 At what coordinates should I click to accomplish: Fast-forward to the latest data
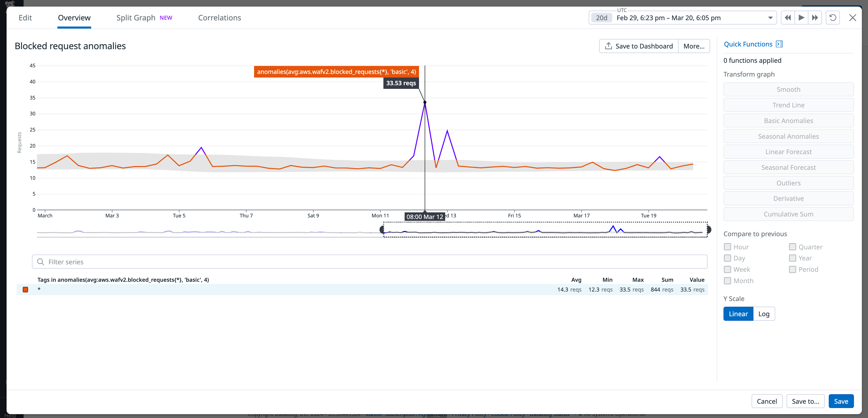[x=815, y=17]
